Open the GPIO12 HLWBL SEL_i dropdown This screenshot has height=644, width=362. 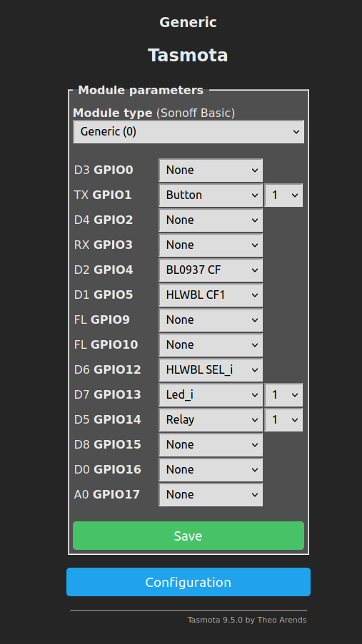coord(211,370)
